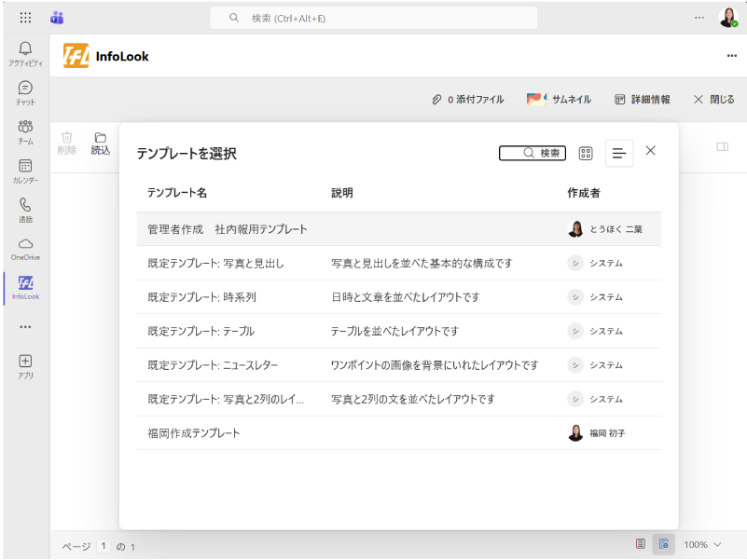Open the Activity feed in sidebar
The height and width of the screenshot is (560, 747).
coord(25,53)
